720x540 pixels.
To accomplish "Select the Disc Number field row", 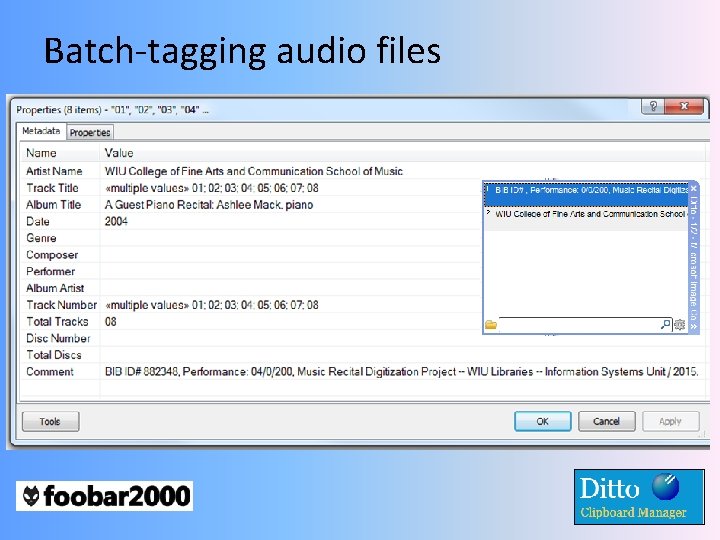I will [x=363, y=338].
